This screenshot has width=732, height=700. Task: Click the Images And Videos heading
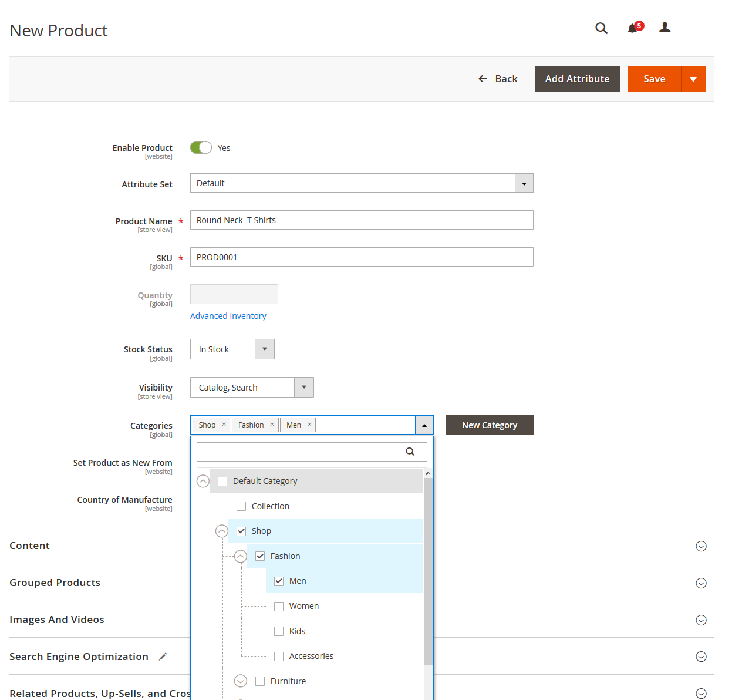point(56,620)
